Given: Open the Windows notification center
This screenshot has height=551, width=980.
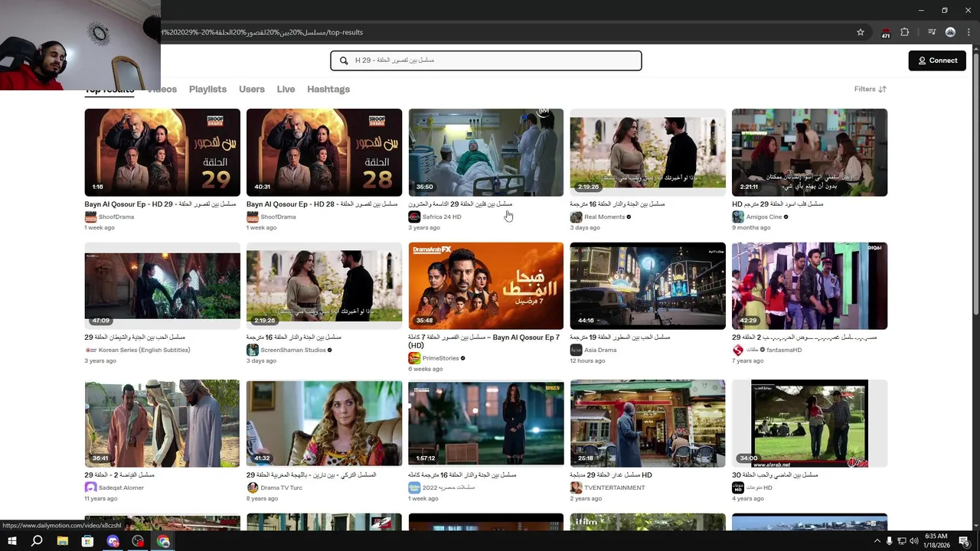Looking at the screenshot, I should pos(964,541).
